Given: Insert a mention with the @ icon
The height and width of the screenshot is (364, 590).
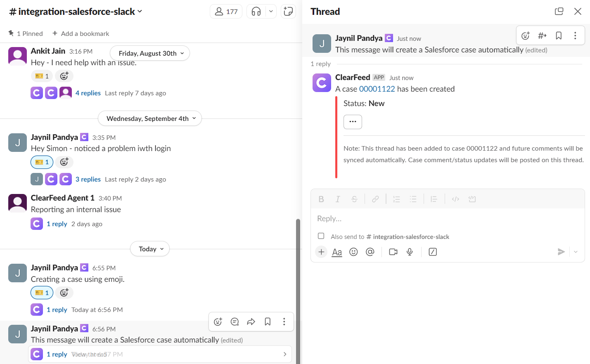Looking at the screenshot, I should click(x=370, y=252).
